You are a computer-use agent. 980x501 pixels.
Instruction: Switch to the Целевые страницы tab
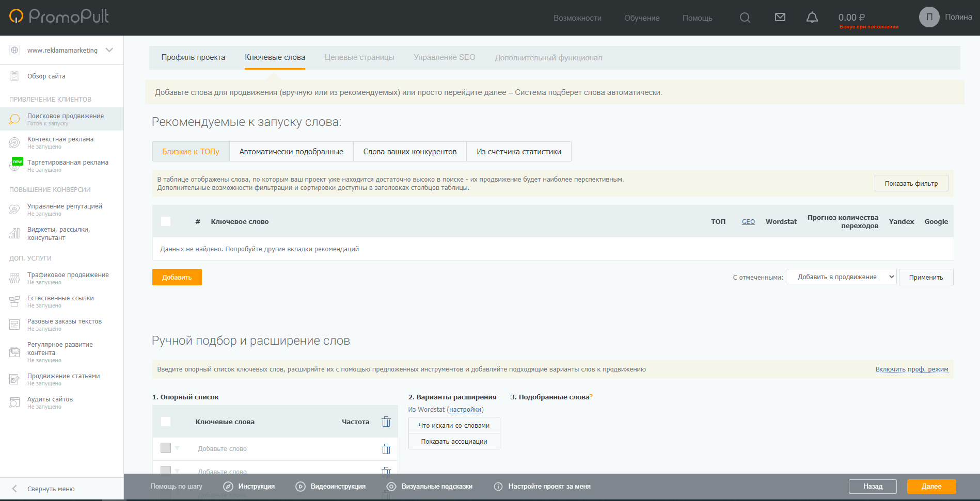click(359, 57)
